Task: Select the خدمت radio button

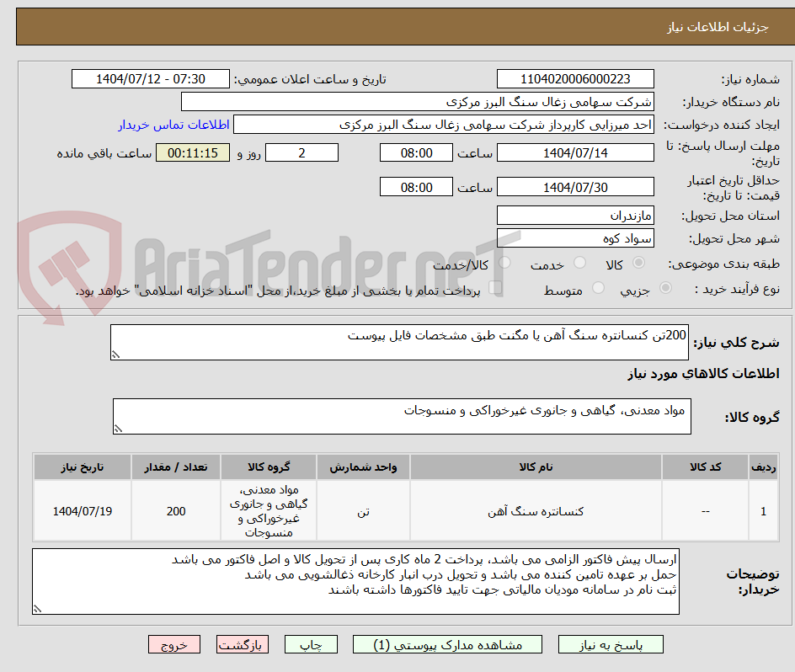Action: point(579,263)
